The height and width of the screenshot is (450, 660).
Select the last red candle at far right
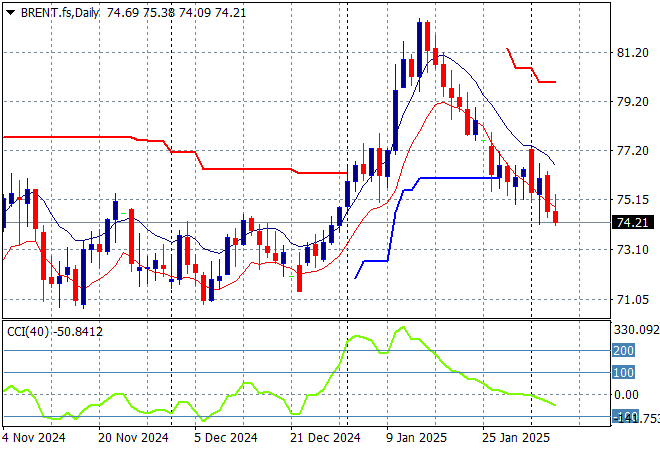click(556, 217)
